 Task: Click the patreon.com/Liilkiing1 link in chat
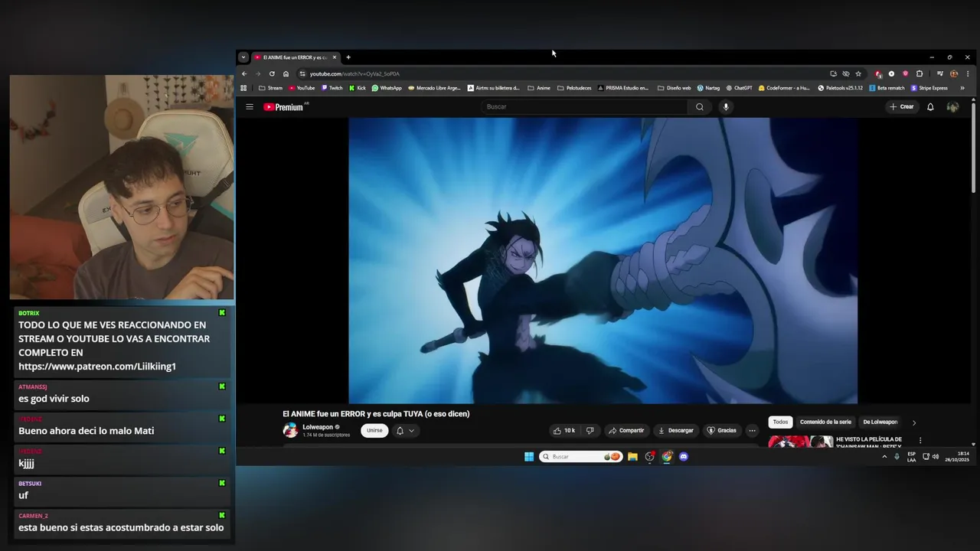point(97,367)
